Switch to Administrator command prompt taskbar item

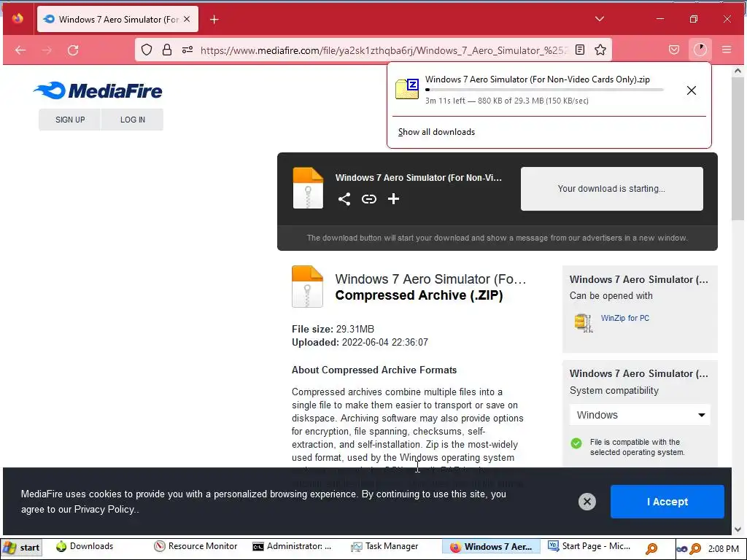[292, 546]
